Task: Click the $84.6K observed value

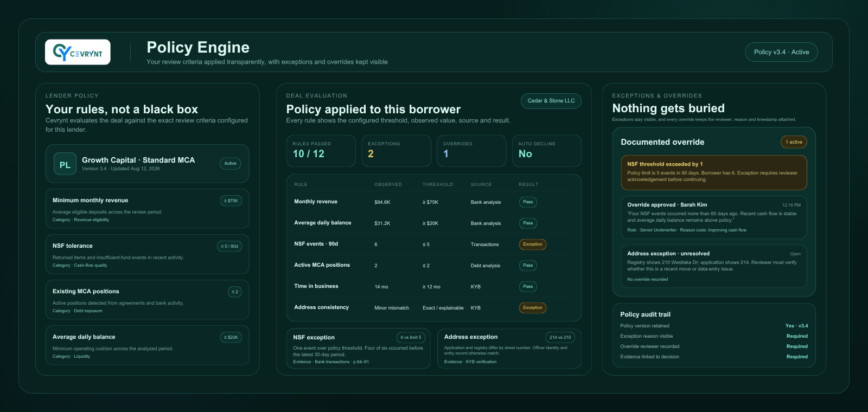Action: [x=382, y=202]
